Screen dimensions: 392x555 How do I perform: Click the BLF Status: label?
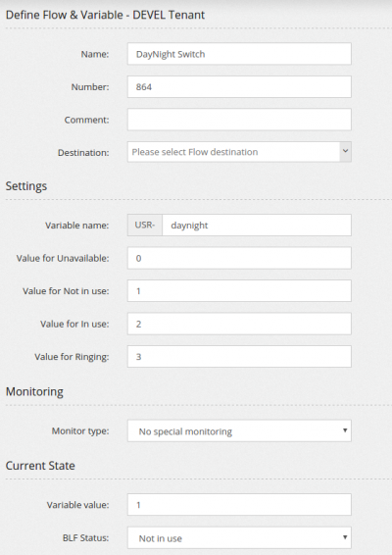point(85,538)
